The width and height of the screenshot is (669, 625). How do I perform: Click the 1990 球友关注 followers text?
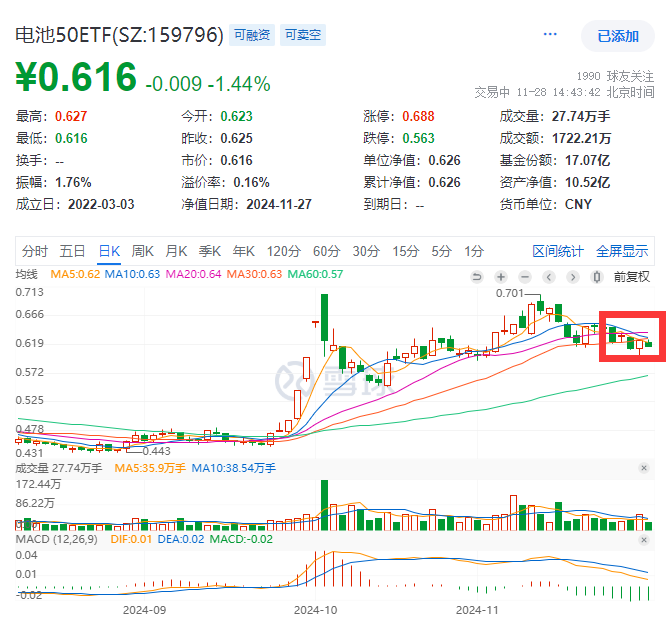click(615, 76)
